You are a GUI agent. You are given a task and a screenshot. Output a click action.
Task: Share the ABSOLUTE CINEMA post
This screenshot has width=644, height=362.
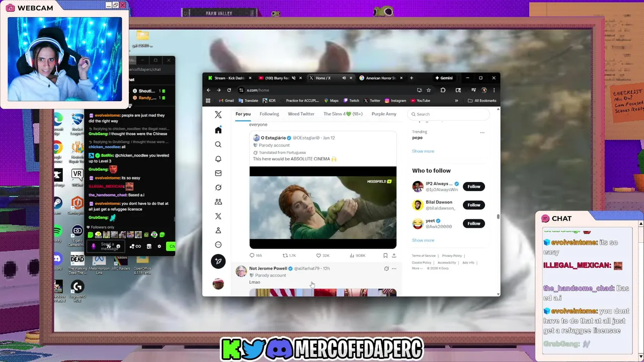[x=394, y=255]
